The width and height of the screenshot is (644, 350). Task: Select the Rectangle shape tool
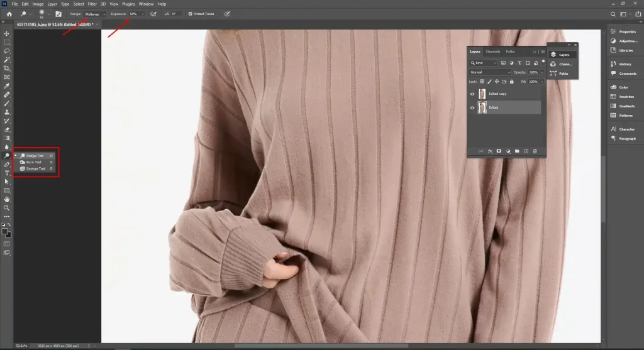6,190
